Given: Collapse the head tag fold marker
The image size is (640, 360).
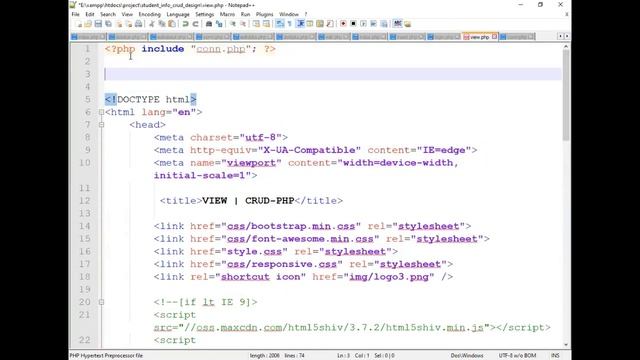Looking at the screenshot, I should click(x=101, y=125).
